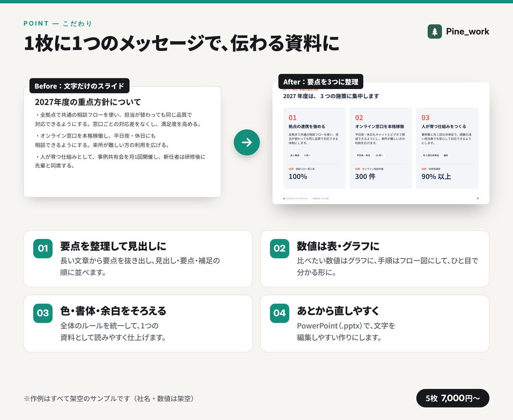This screenshot has width=513, height=420.
Task: Click heading 色・書体・余白をそろえる
Action: 113,311
